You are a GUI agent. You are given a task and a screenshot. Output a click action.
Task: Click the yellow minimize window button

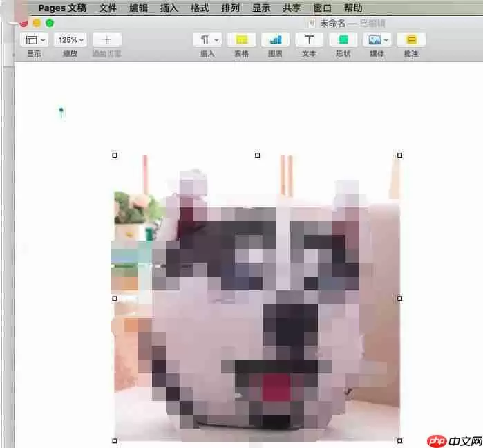(37, 23)
